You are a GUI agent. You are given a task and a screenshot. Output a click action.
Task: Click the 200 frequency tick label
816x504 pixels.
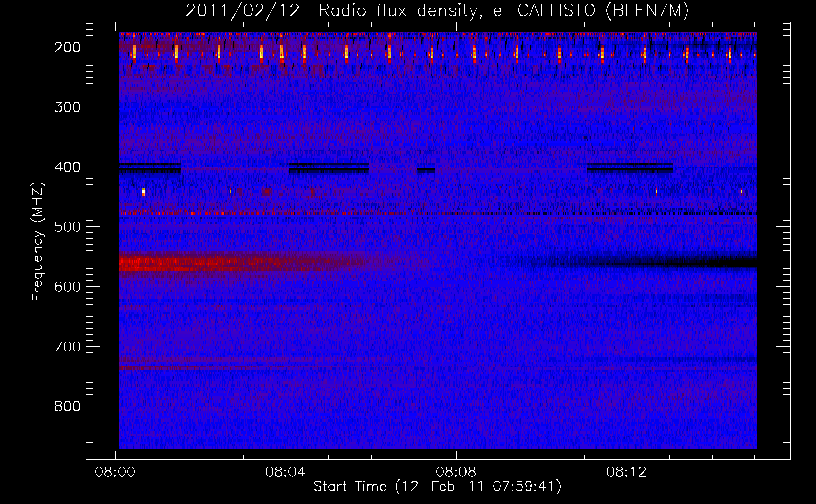(68, 47)
